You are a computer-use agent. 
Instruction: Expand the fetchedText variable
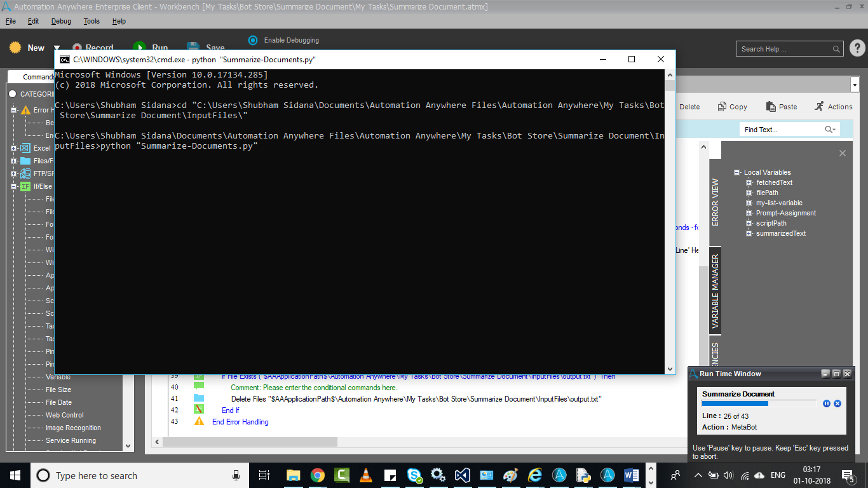coord(749,182)
